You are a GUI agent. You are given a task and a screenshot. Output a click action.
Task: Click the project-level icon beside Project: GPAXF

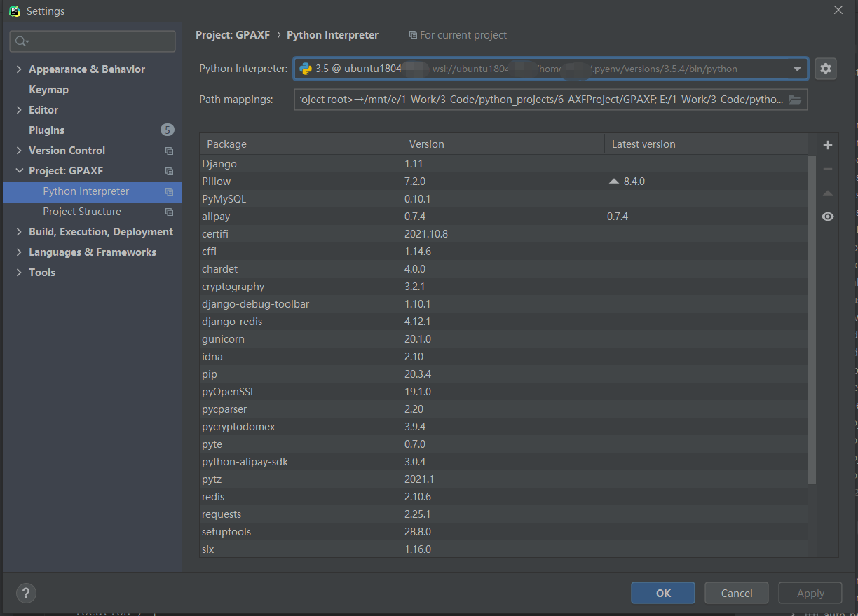click(x=169, y=171)
